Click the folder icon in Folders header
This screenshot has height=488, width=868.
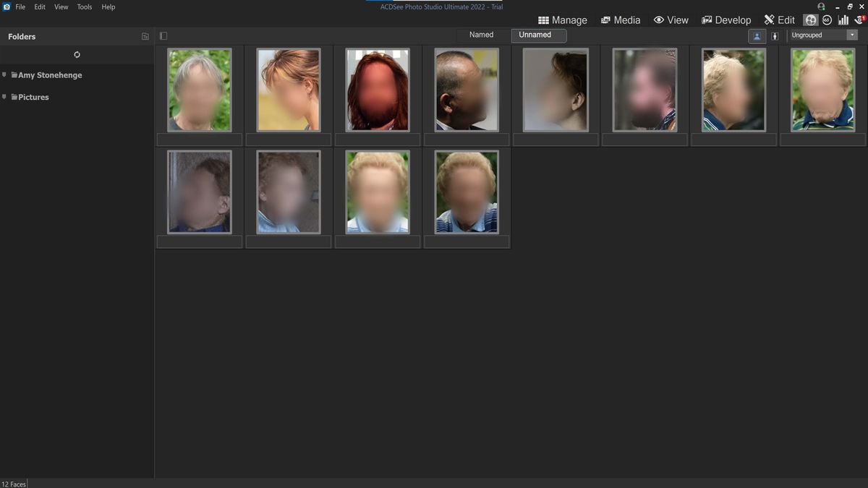pyautogui.click(x=145, y=36)
